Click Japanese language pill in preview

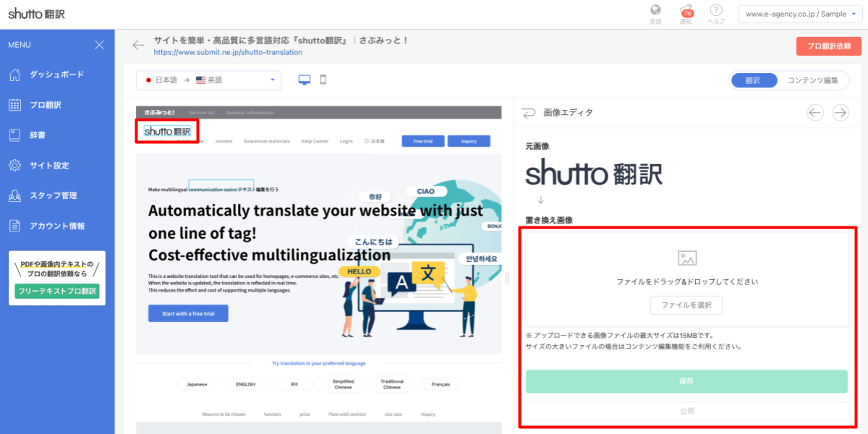(x=197, y=384)
